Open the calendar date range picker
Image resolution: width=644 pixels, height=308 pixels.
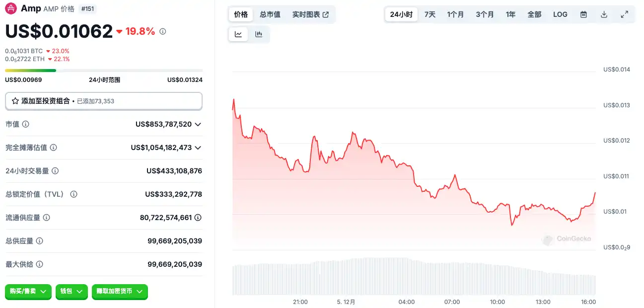(583, 14)
